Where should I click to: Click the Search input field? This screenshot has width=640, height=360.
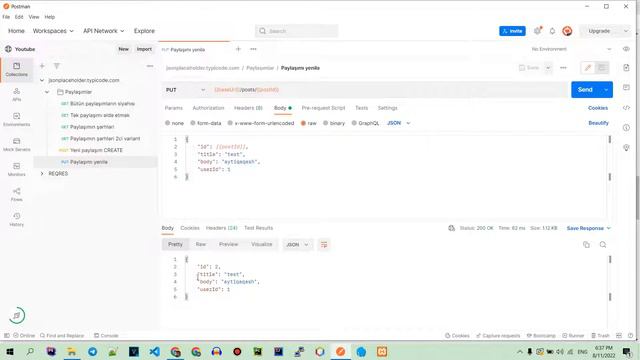coord(296,31)
